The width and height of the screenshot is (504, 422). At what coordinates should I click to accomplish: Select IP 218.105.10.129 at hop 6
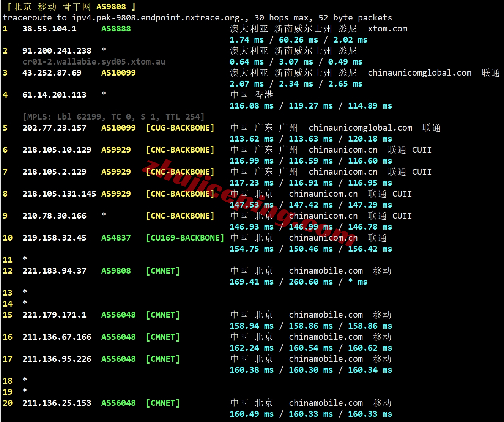coord(57,150)
